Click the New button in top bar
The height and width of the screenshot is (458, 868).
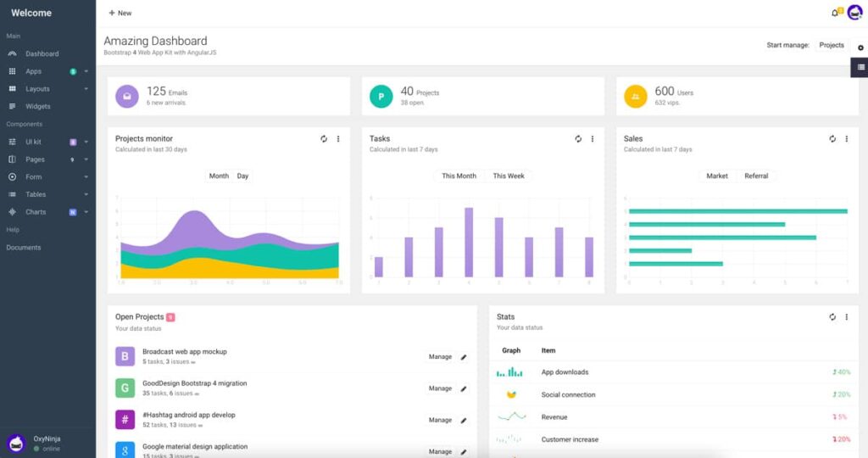pos(120,13)
